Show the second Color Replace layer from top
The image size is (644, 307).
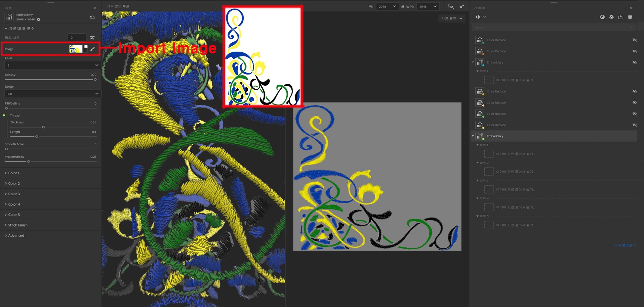(634, 51)
